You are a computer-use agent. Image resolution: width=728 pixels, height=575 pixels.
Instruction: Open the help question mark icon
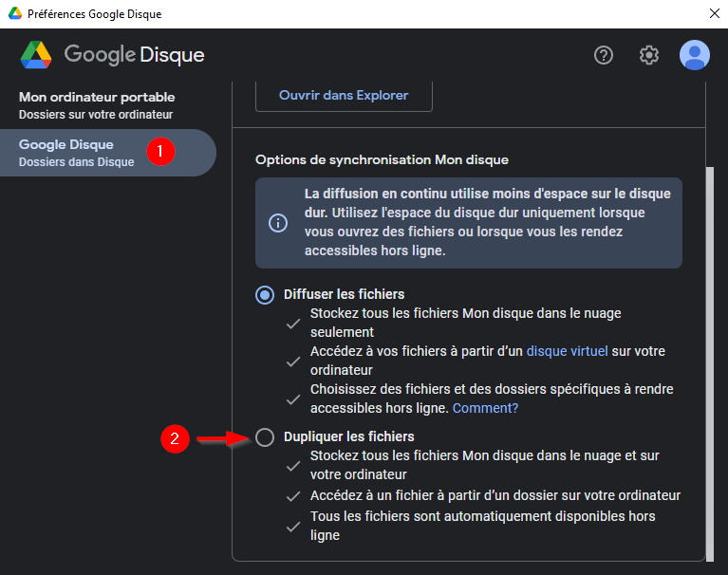tap(604, 55)
